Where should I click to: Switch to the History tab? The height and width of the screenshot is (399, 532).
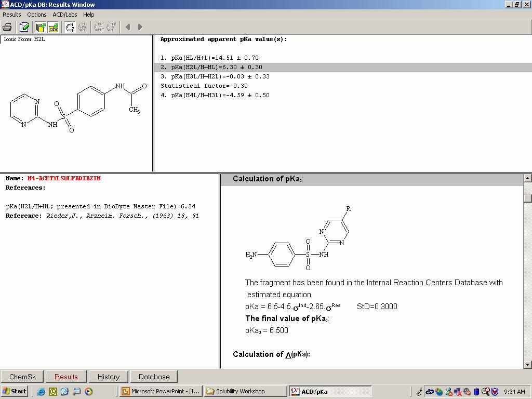coord(108,377)
